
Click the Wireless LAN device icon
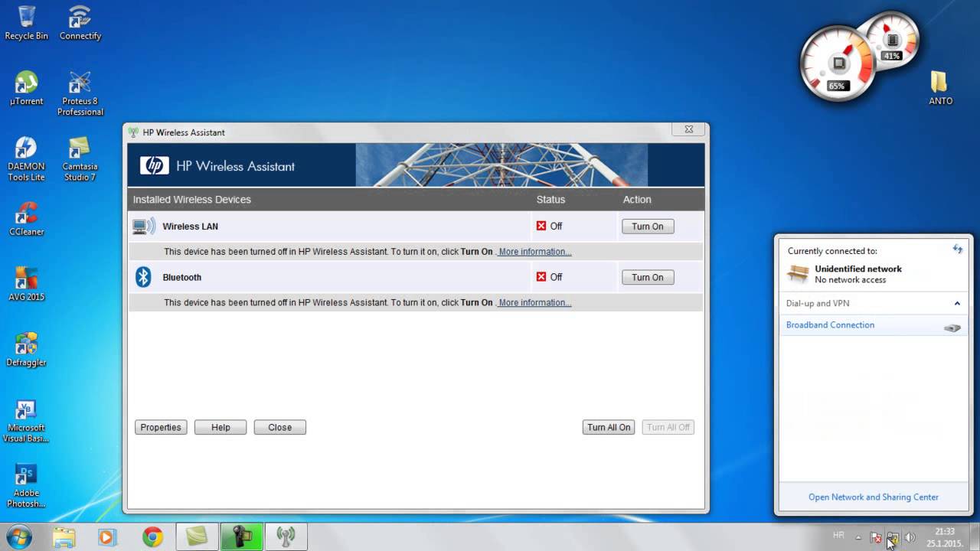pyautogui.click(x=143, y=227)
